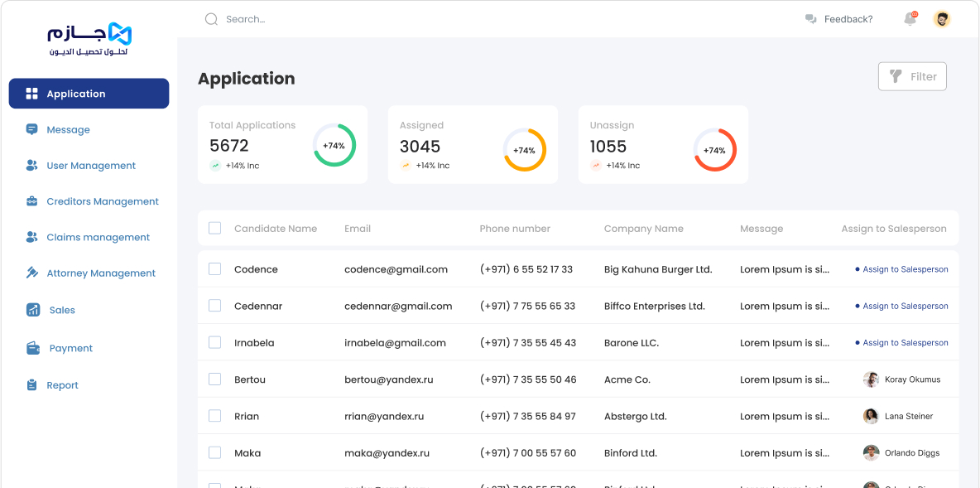980x488 pixels.
Task: Click the search magnifier icon
Action: coord(211,19)
